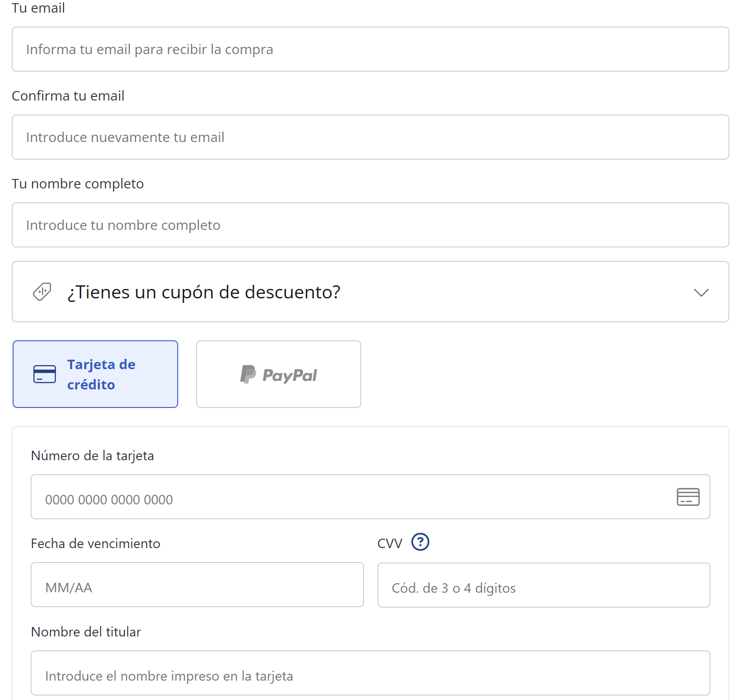Click the CVV help question mark icon
This screenshot has width=737, height=700.
[x=420, y=542]
